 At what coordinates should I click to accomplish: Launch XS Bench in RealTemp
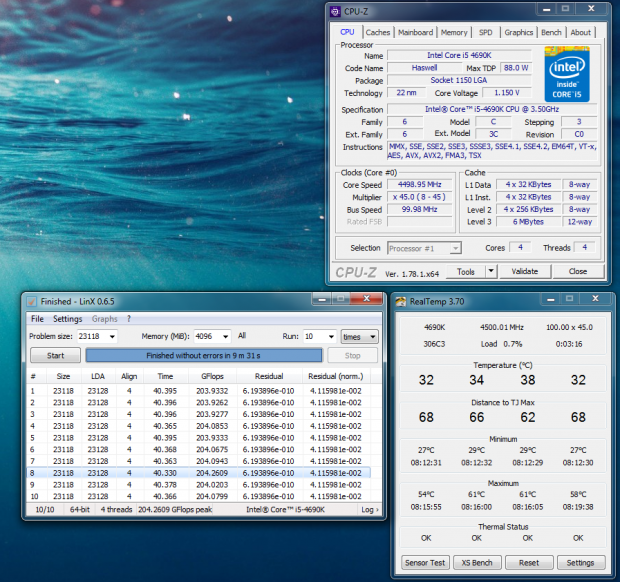tap(477, 562)
